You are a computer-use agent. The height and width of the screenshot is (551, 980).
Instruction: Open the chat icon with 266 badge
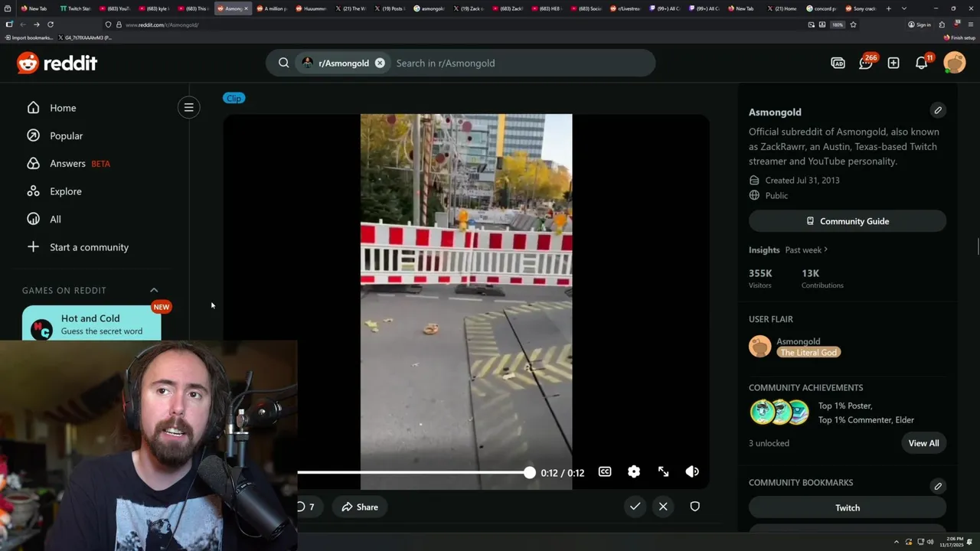click(866, 63)
